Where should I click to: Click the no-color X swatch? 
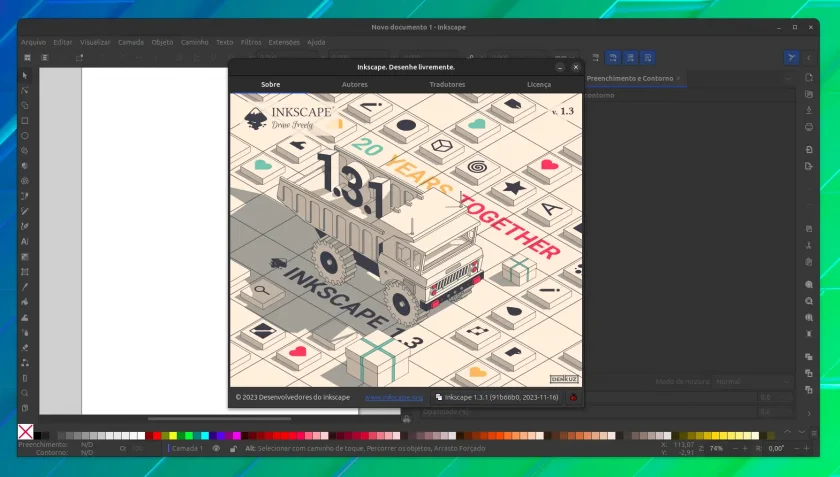(x=25, y=431)
